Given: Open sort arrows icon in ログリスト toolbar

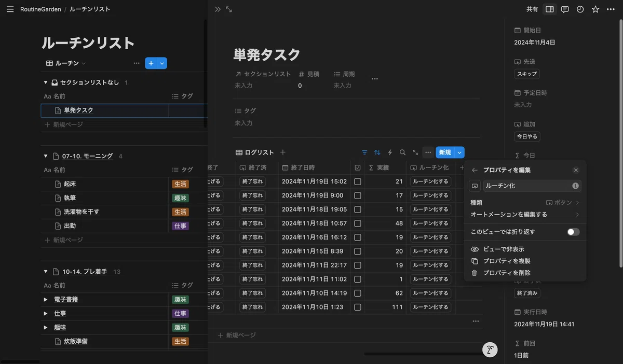Looking at the screenshot, I should [377, 152].
